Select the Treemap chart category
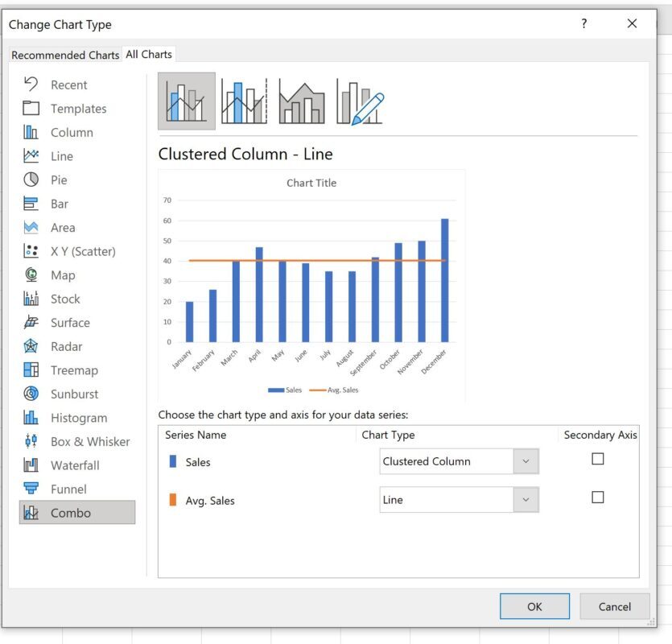The image size is (672, 644). point(77,370)
